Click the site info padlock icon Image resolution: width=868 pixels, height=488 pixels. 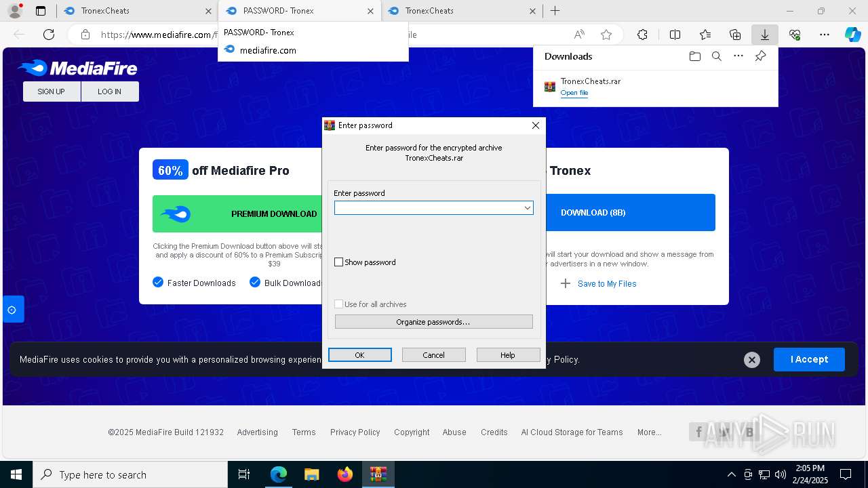point(85,35)
